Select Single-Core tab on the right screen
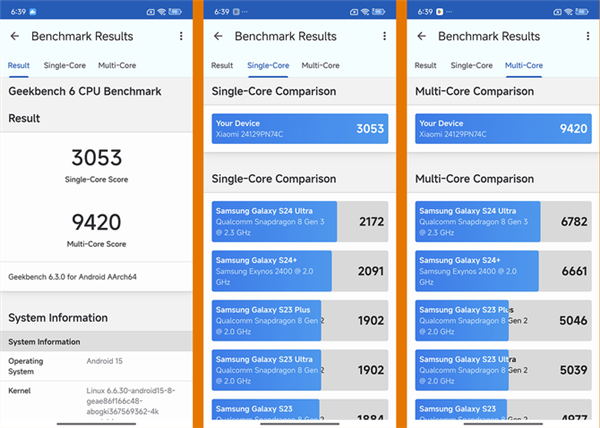Screen dimensions: 600x428 click(x=471, y=66)
